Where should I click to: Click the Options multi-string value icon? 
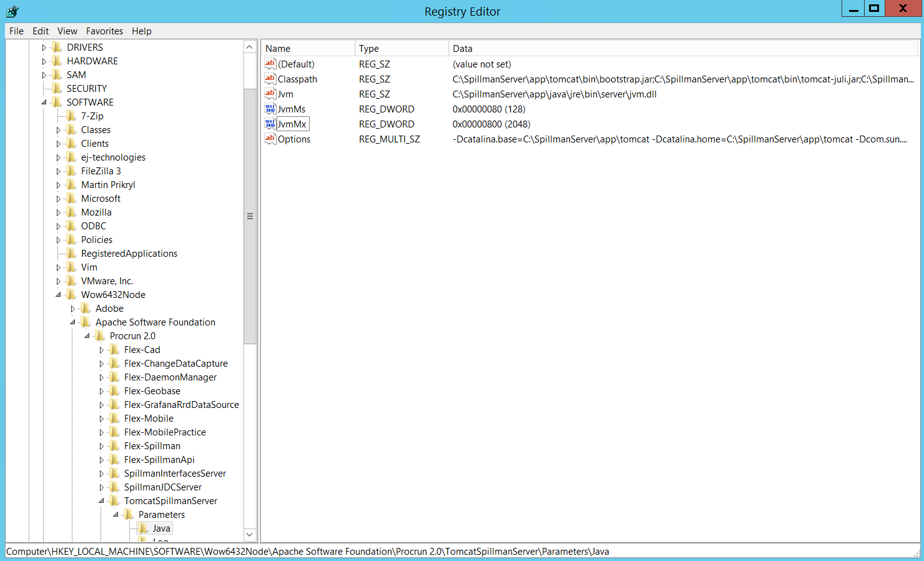click(x=270, y=139)
